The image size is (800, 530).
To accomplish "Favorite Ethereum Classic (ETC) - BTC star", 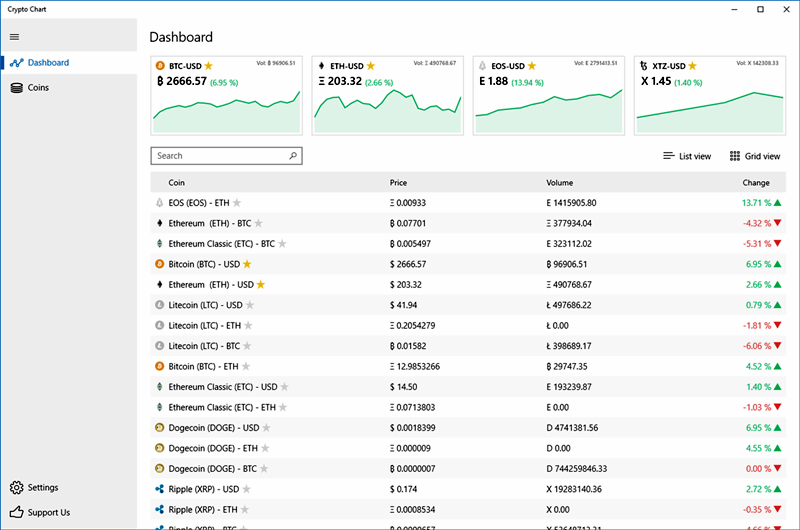I will [x=282, y=244].
